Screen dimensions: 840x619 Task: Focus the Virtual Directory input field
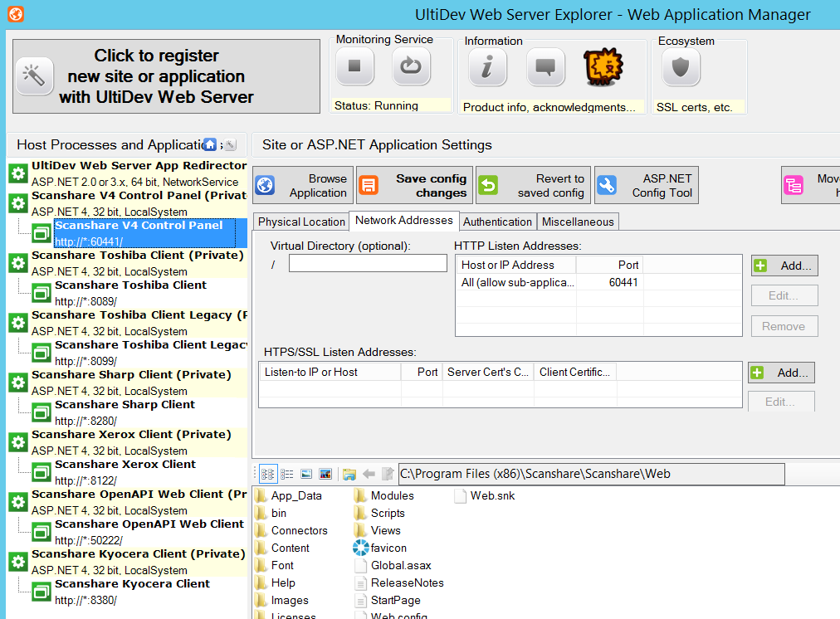coord(368,264)
